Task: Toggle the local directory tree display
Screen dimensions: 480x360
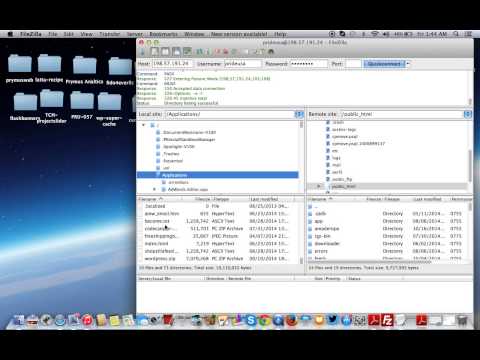Action: point(165,52)
